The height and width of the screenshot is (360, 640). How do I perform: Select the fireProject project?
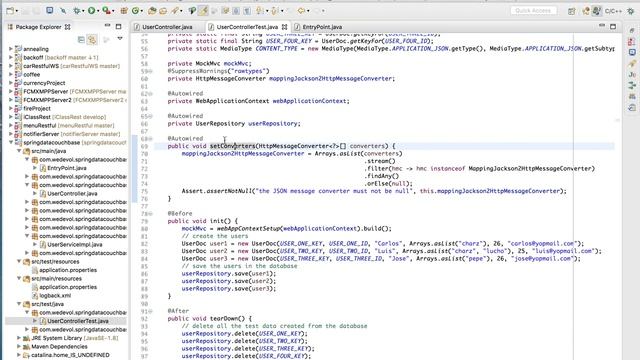pos(37,109)
